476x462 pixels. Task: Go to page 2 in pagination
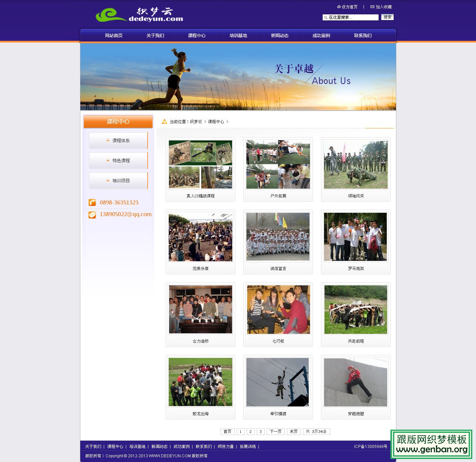click(250, 432)
